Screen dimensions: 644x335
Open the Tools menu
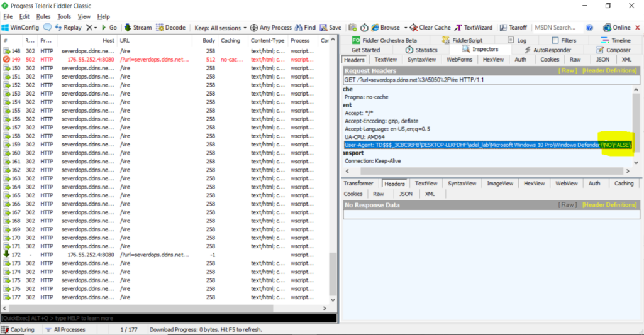(64, 16)
